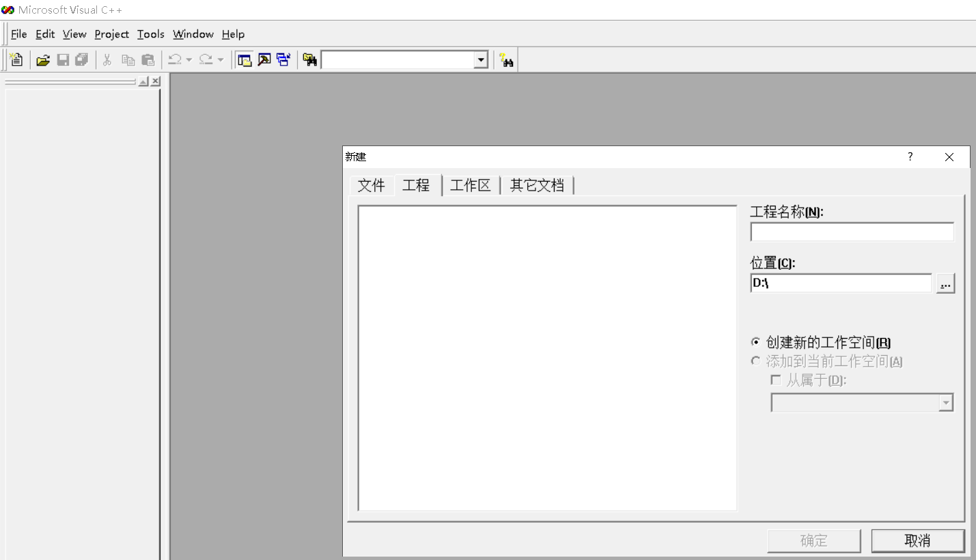The width and height of the screenshot is (976, 560).
Task: Click the workspace pane dock-expand arrow icon
Action: 143,81
